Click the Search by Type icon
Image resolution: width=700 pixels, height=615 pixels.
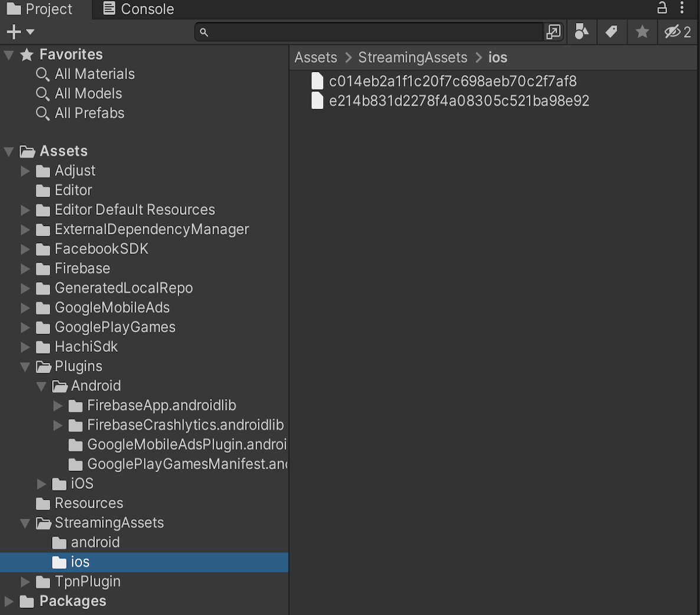tap(581, 32)
